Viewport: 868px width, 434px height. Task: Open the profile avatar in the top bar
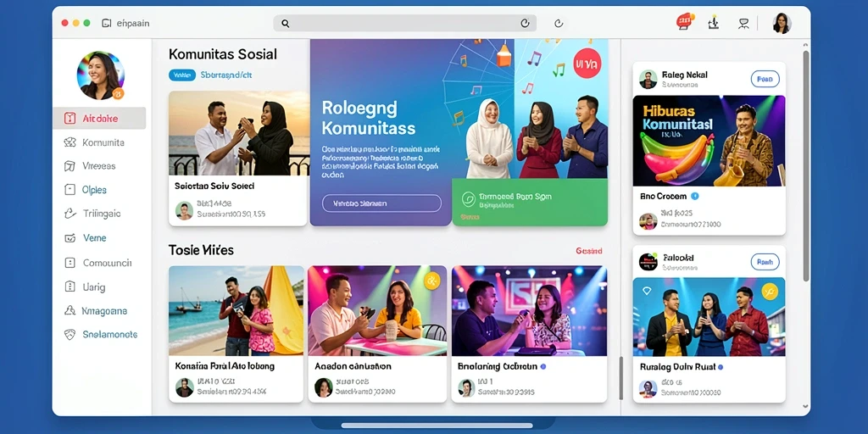(782, 23)
